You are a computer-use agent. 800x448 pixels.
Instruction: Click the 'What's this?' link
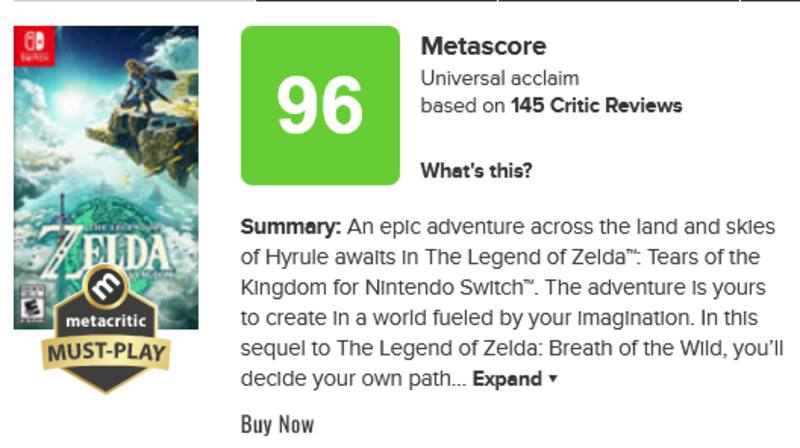476,170
